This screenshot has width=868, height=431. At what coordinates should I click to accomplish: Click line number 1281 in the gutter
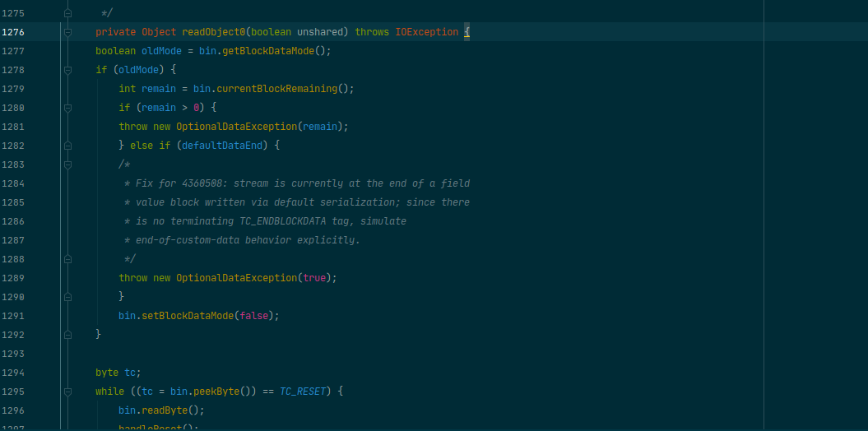tap(14, 127)
